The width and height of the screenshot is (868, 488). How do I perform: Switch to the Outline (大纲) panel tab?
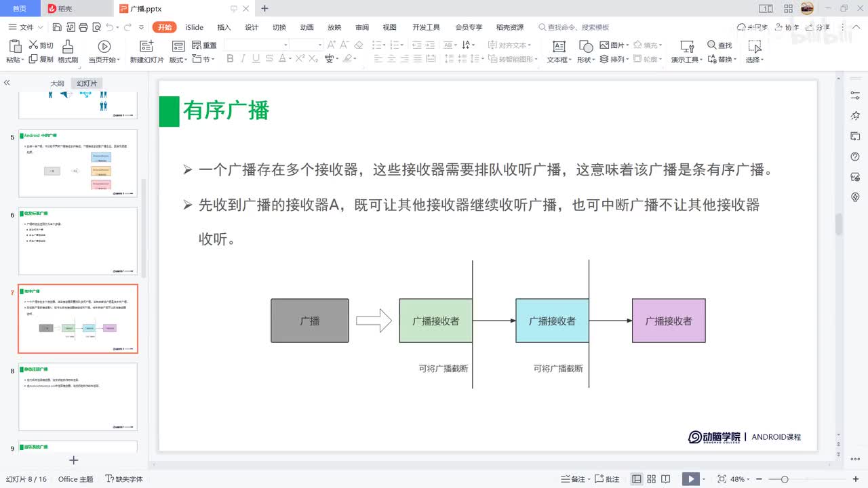[x=57, y=83]
